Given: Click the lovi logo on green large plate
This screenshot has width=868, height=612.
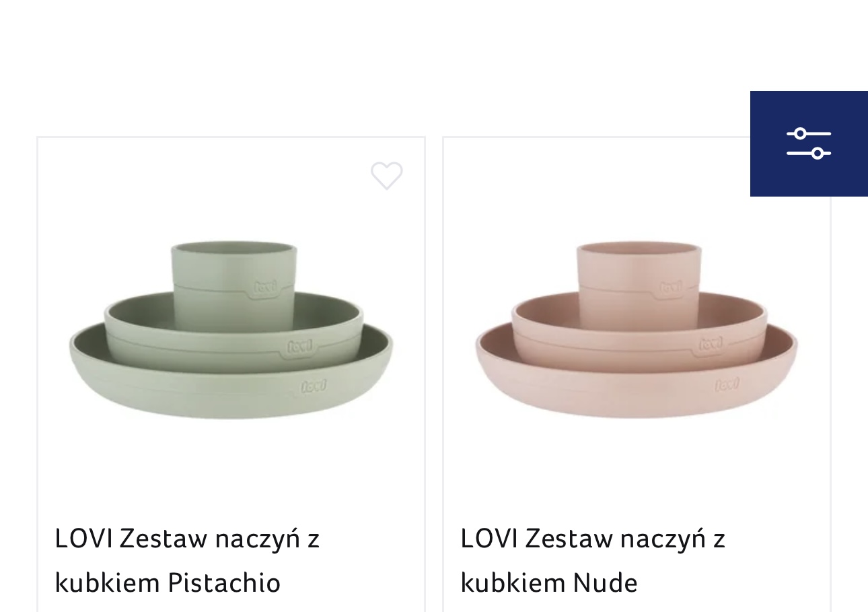Looking at the screenshot, I should [x=313, y=386].
